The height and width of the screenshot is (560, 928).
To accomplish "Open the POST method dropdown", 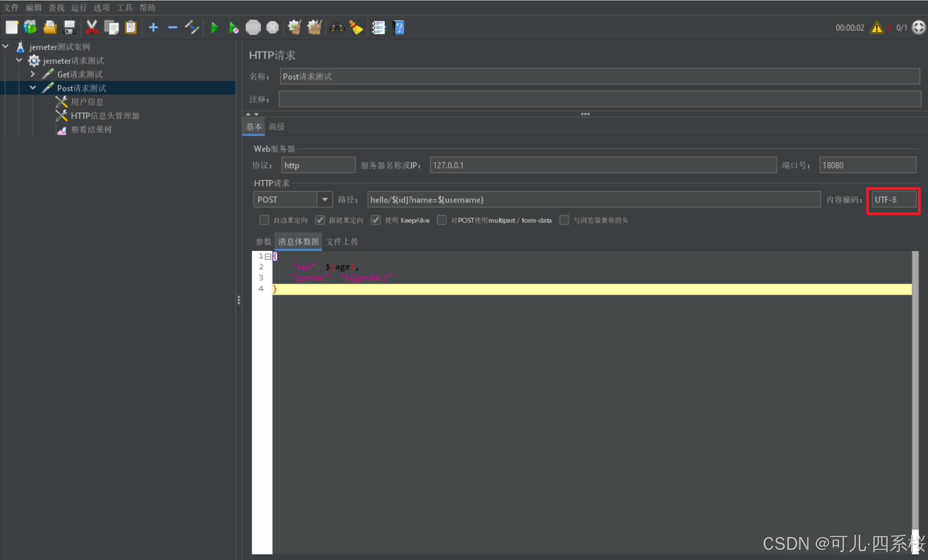I will (x=325, y=200).
